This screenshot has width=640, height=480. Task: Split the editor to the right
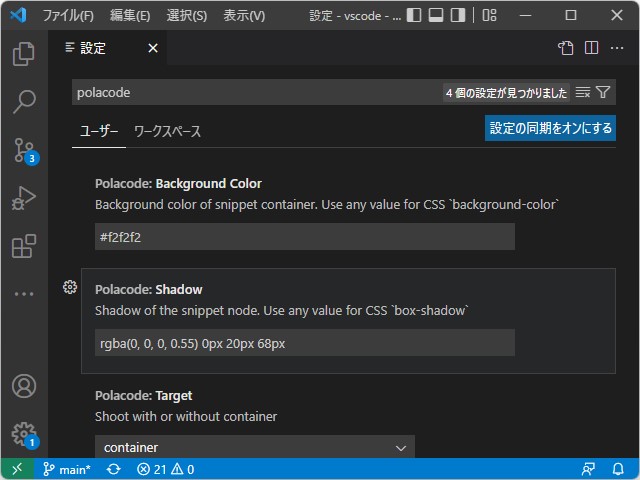coord(591,48)
